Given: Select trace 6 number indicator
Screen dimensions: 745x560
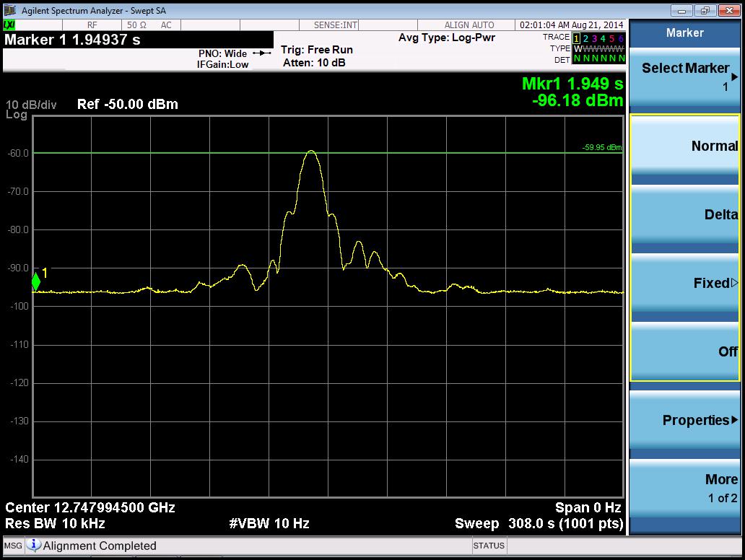Looking at the screenshot, I should click(x=621, y=38).
